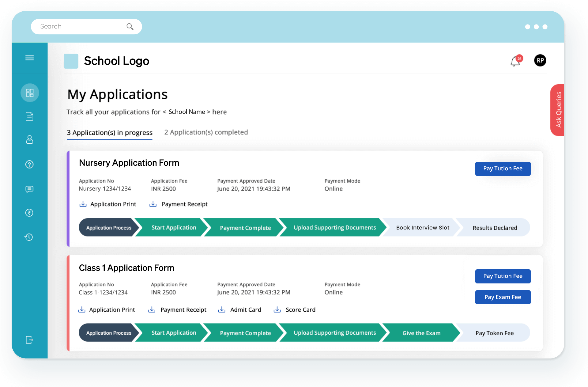Click Pay Exam Fee for Class 1
The height and width of the screenshot is (387, 588).
pos(503,297)
